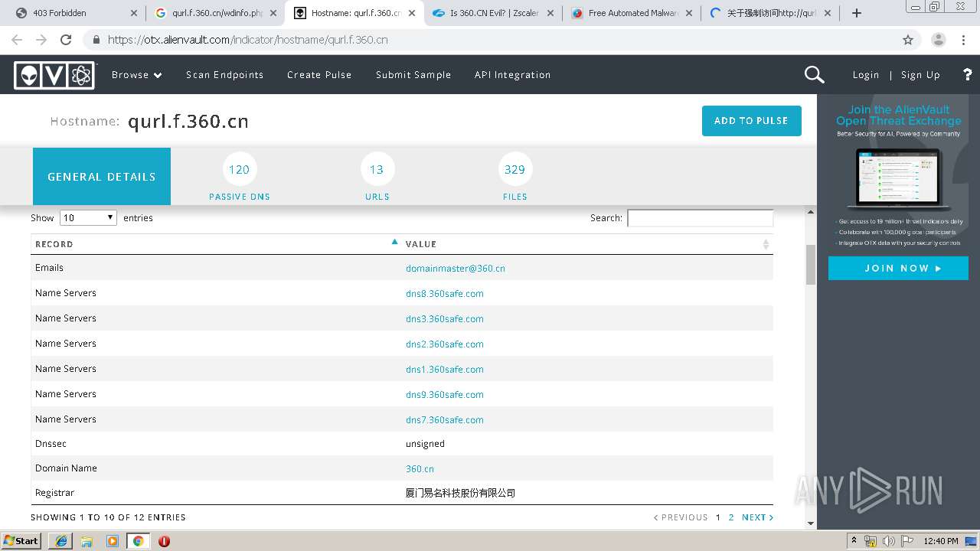The image size is (980, 551).
Task: Sort ascending by Record column arrow
Action: click(394, 242)
